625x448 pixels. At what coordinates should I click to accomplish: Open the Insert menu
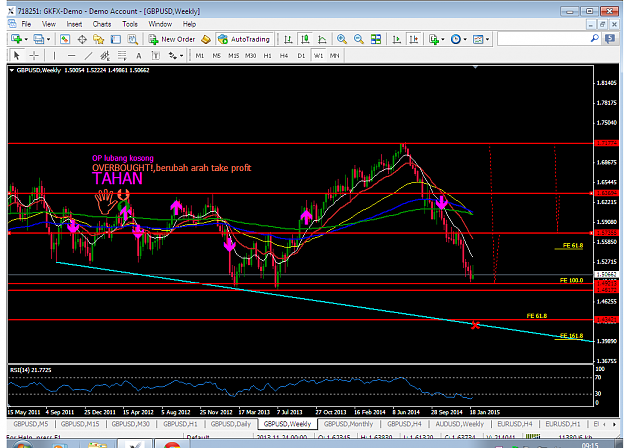point(74,24)
